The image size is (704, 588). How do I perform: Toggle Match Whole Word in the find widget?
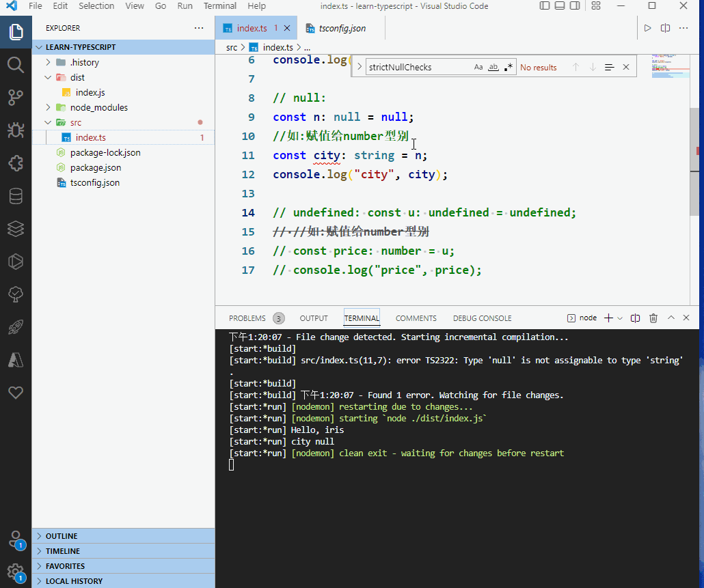493,67
